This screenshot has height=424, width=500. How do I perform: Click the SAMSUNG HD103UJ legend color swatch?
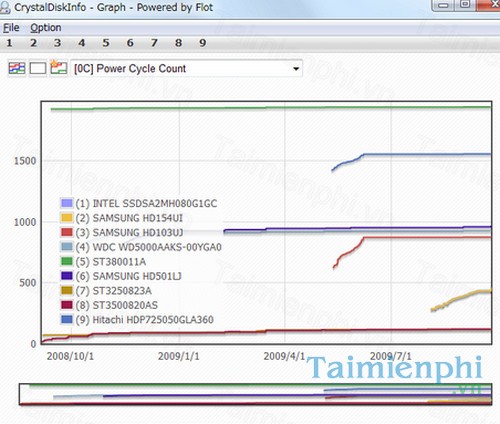pos(67,232)
